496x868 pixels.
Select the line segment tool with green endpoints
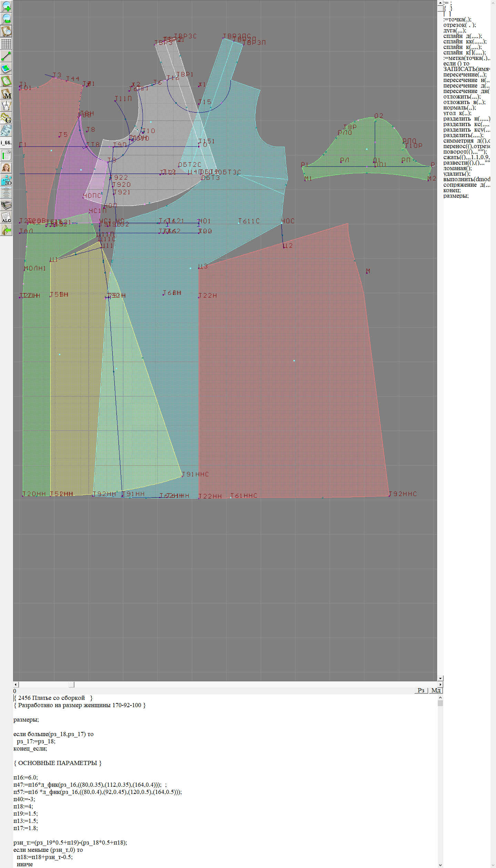click(x=6, y=56)
